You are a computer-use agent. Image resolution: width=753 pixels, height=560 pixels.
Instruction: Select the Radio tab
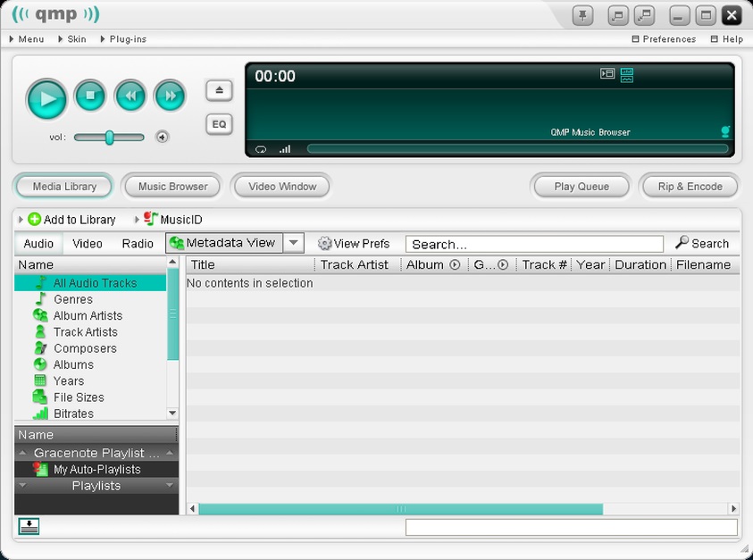coord(138,244)
